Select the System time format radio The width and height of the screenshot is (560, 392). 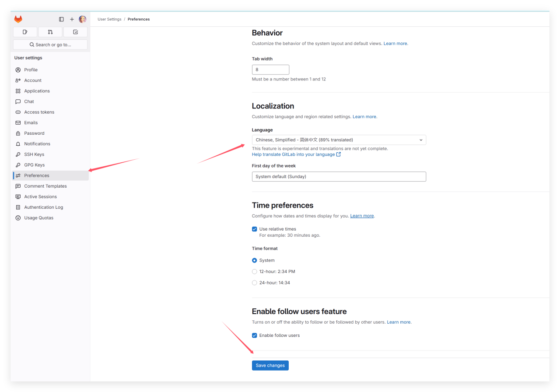tap(255, 260)
